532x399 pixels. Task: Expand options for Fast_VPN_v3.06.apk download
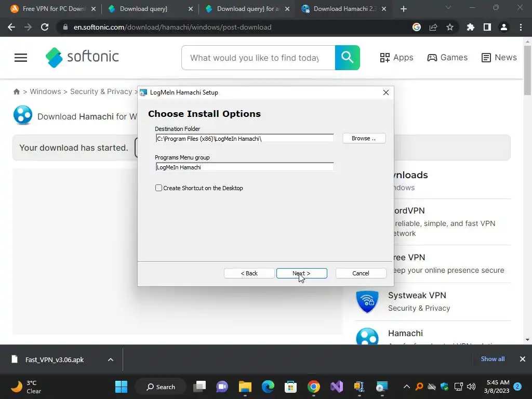coord(111,360)
